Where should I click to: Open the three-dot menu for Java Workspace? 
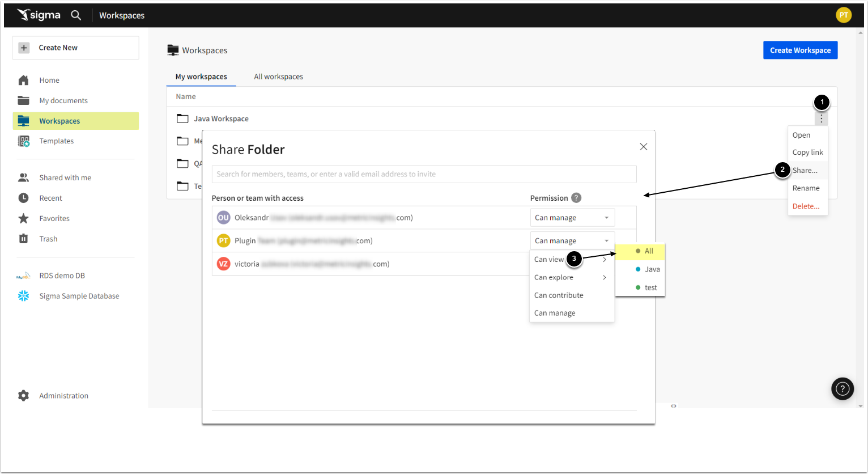tap(821, 118)
